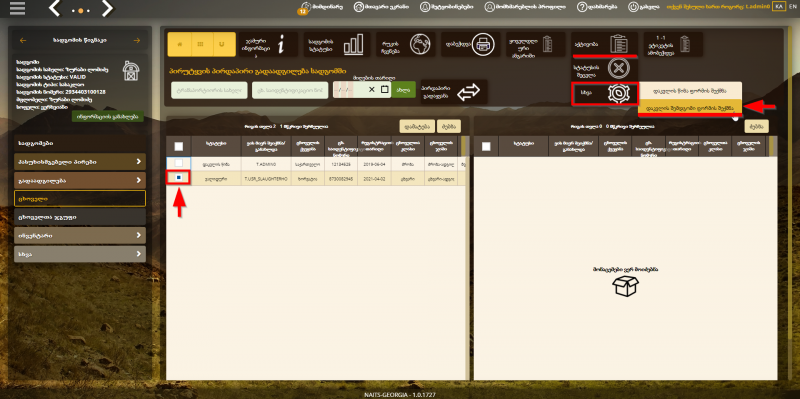Open the ear tag tile left of clipboard
This screenshot has height=399, width=800.
(x=536, y=45)
